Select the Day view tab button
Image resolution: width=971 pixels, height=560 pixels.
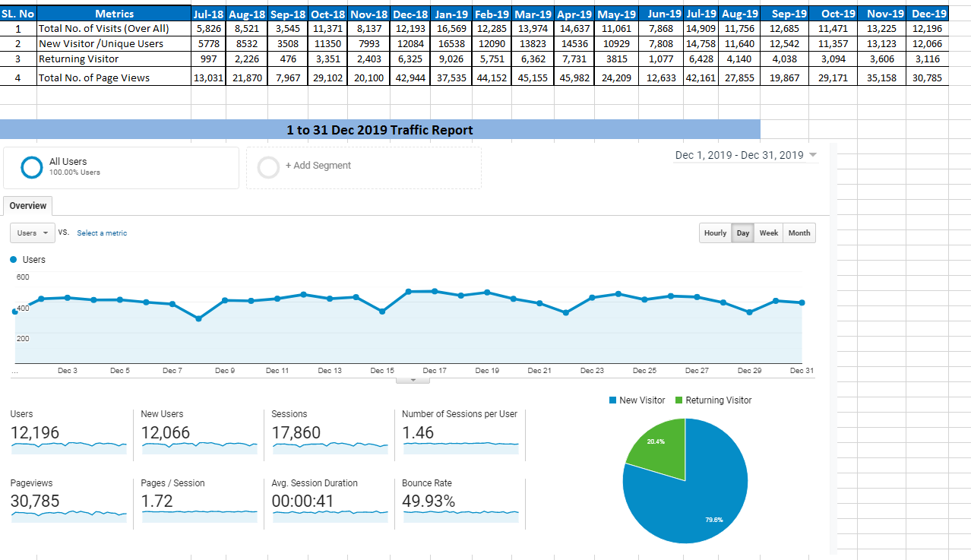743,233
